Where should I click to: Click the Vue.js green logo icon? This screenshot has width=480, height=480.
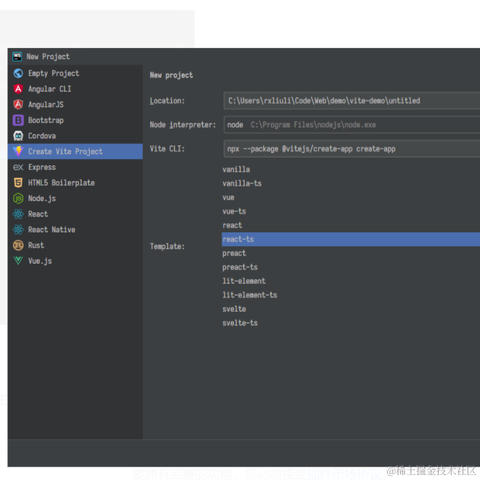[x=18, y=261]
